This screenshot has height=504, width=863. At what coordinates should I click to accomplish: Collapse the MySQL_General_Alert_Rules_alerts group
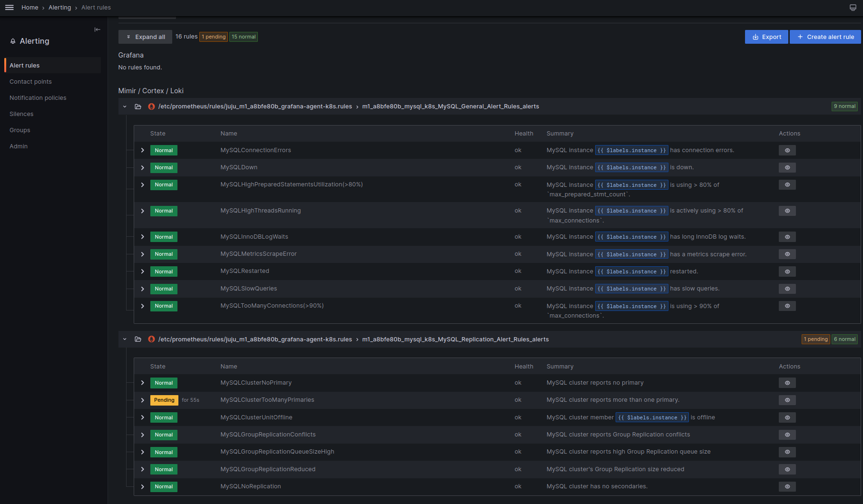pos(125,106)
